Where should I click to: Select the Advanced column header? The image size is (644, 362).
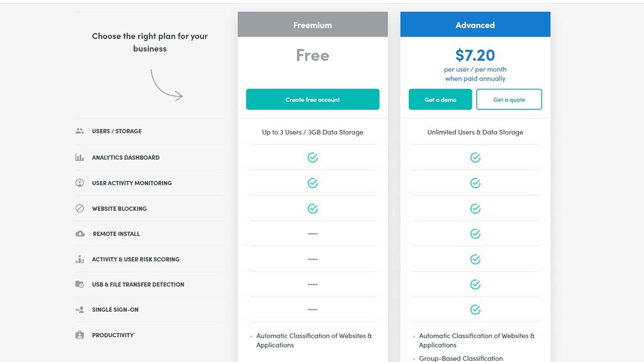click(475, 25)
